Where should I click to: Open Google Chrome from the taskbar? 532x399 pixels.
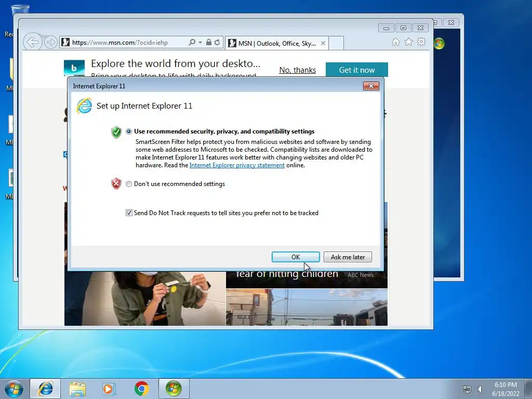coord(141,389)
